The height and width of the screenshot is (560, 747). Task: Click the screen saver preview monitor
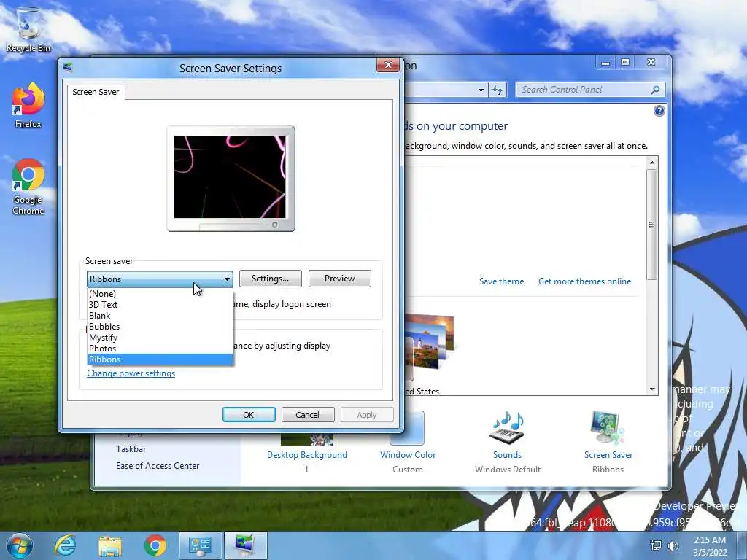231,179
